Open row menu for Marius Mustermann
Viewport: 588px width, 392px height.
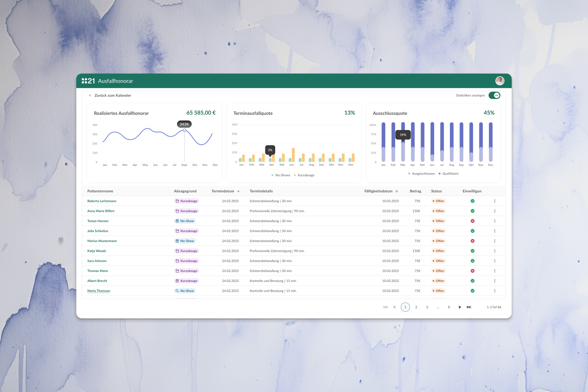pyautogui.click(x=494, y=241)
